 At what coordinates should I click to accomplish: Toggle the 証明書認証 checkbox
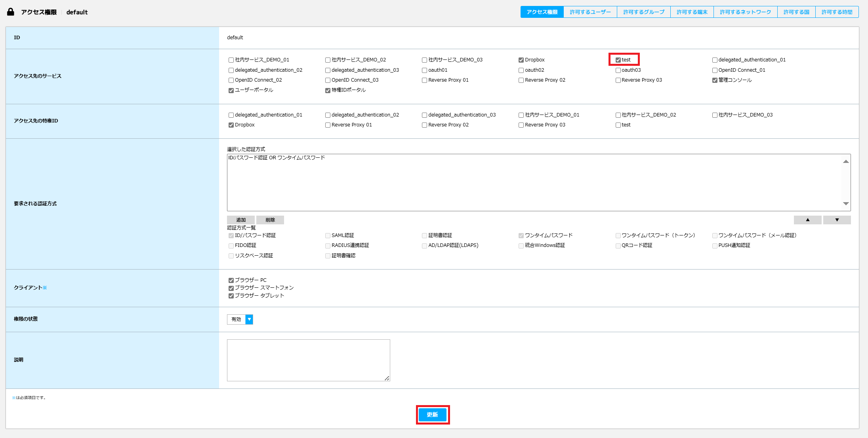tap(424, 235)
